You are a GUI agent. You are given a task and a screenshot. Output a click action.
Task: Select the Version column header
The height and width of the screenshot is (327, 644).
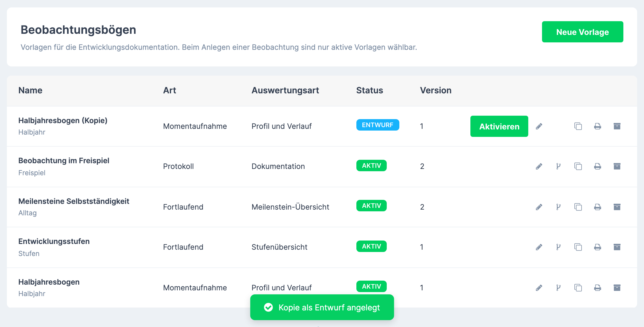tap(436, 90)
